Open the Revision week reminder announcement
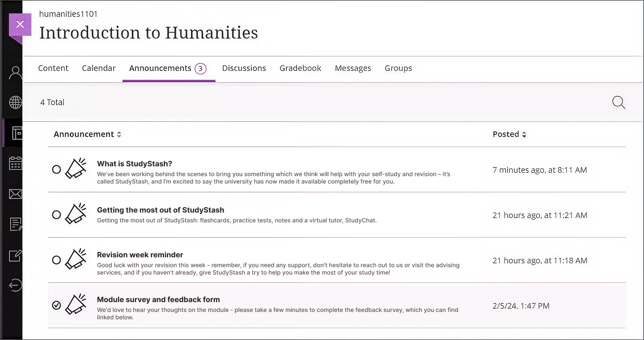Image resolution: width=644 pixels, height=340 pixels. coord(140,255)
